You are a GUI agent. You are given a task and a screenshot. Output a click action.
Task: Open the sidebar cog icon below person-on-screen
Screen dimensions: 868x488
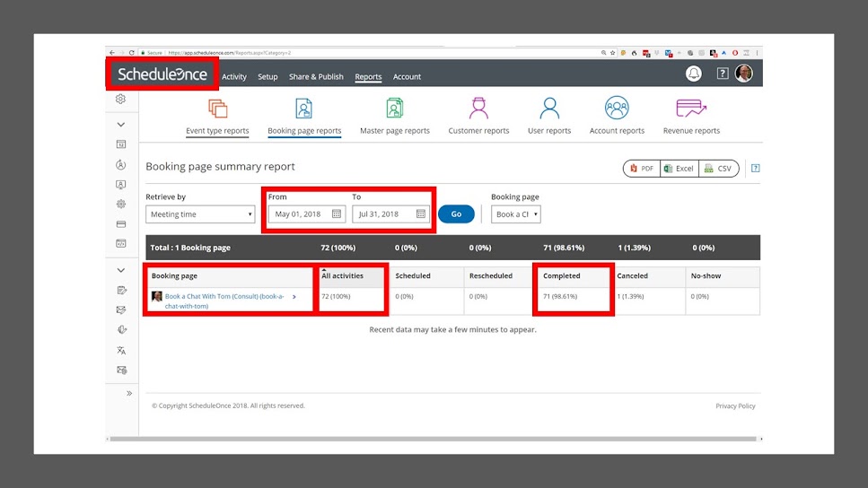point(120,205)
